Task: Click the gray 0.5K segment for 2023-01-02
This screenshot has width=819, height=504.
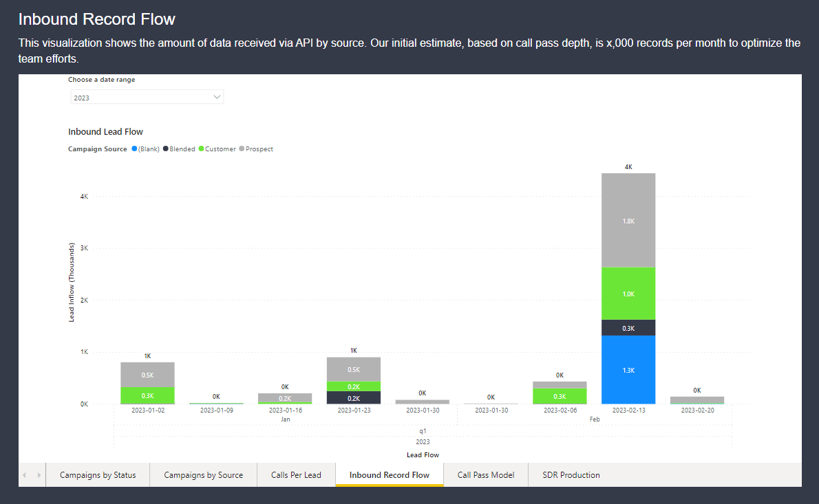Action: click(147, 375)
